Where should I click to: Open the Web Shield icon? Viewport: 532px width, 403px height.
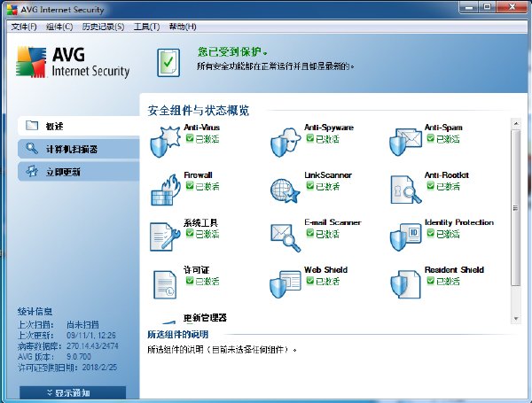[286, 284]
